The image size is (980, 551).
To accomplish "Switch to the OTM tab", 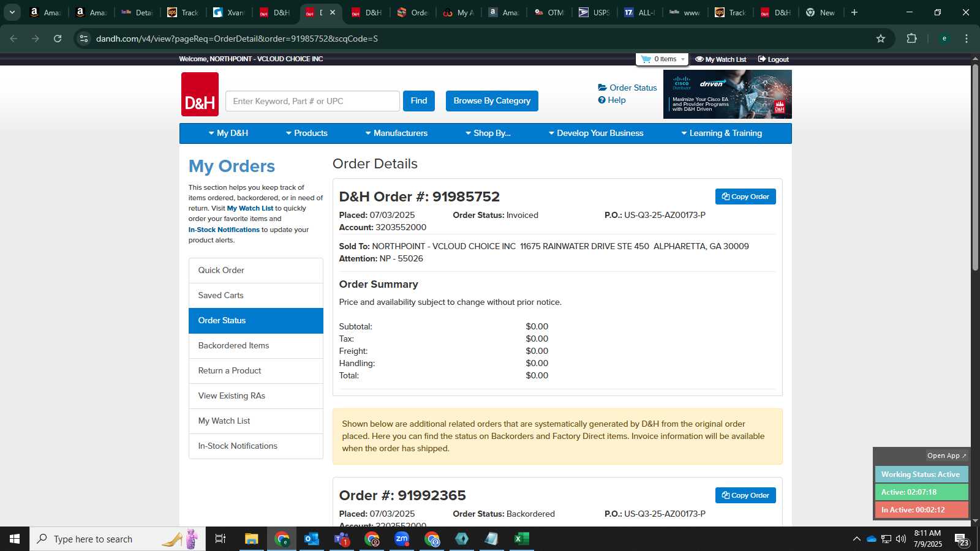I will [549, 12].
